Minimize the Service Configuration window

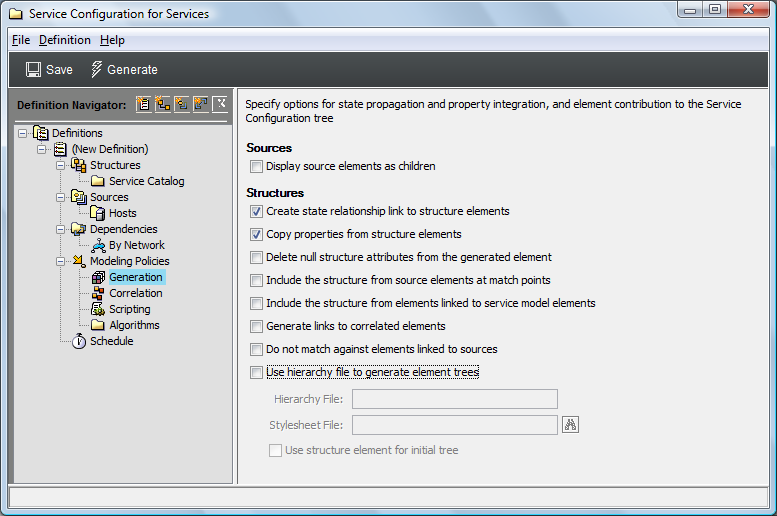point(690,9)
